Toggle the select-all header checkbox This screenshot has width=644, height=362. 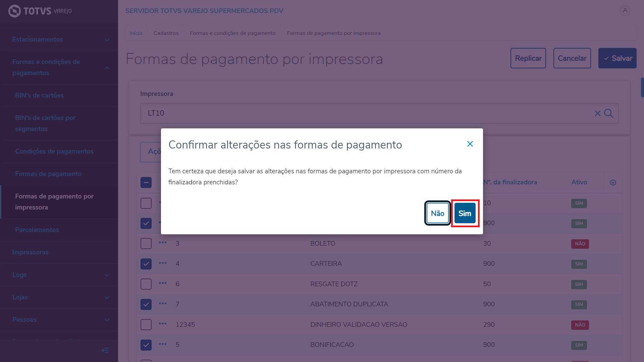146,183
